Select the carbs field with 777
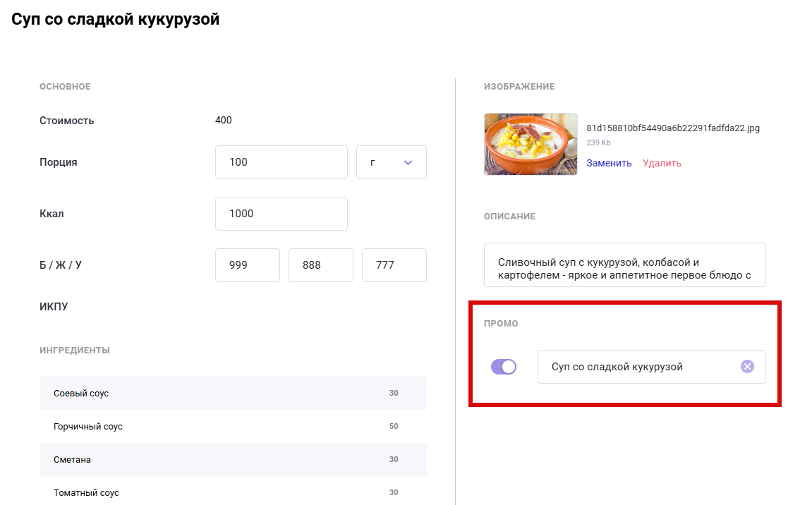Screen dimensions: 812x505 (x=394, y=265)
